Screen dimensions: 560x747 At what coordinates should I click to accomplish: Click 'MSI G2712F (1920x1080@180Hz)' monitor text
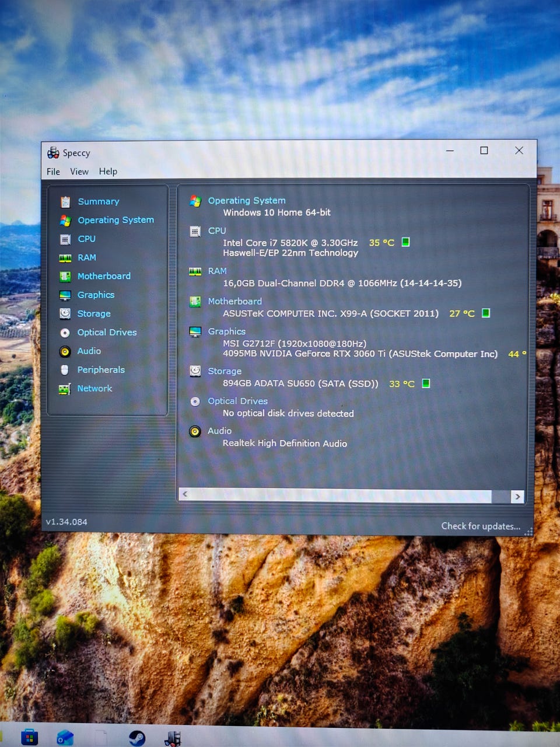click(295, 344)
